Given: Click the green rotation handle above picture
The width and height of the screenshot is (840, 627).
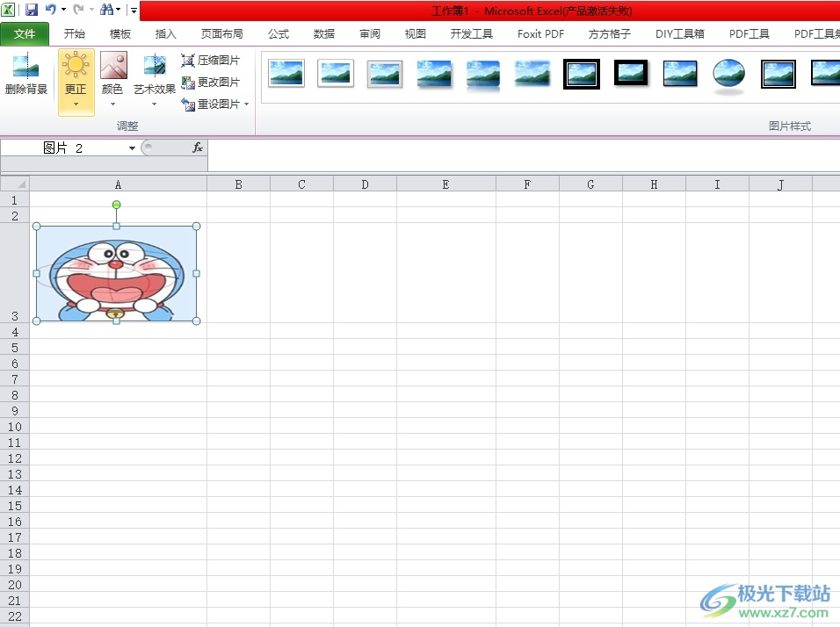Looking at the screenshot, I should pos(117,205).
